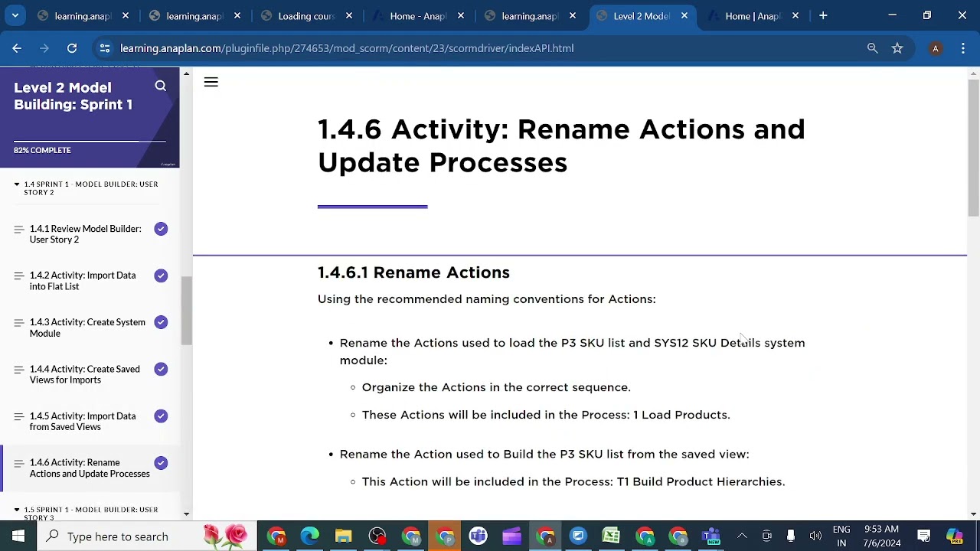Click the volume speaker tray icon
980x551 pixels.
tap(815, 536)
